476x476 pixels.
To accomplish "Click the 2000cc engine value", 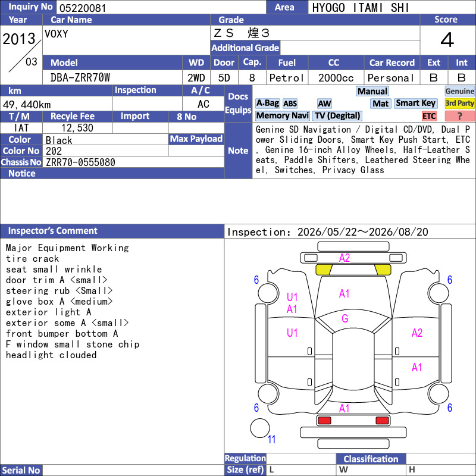I will (336, 78).
